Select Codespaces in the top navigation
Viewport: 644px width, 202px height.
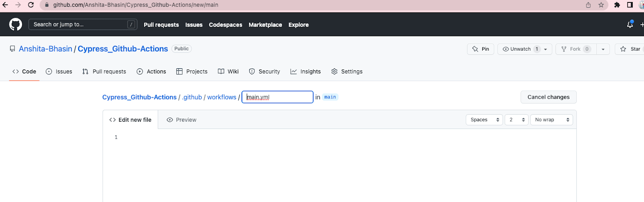(225, 24)
